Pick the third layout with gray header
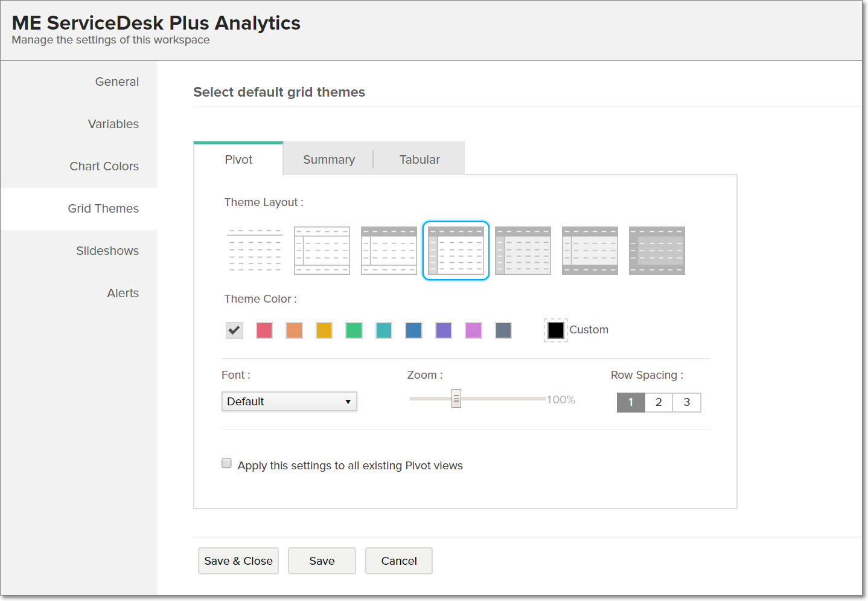 389,251
